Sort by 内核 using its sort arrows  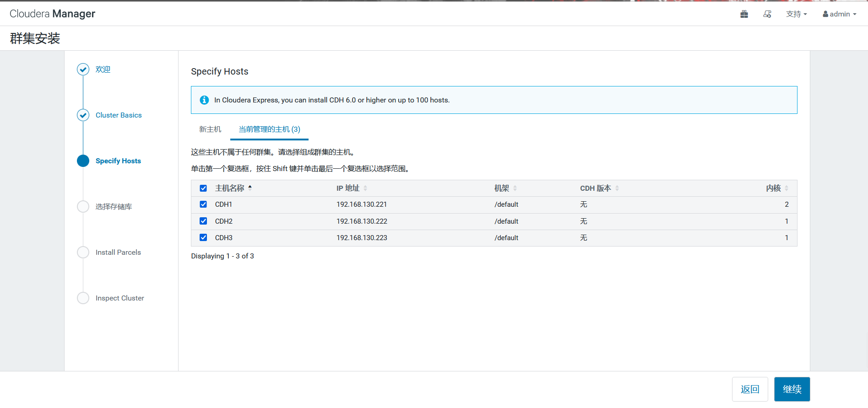coord(787,188)
